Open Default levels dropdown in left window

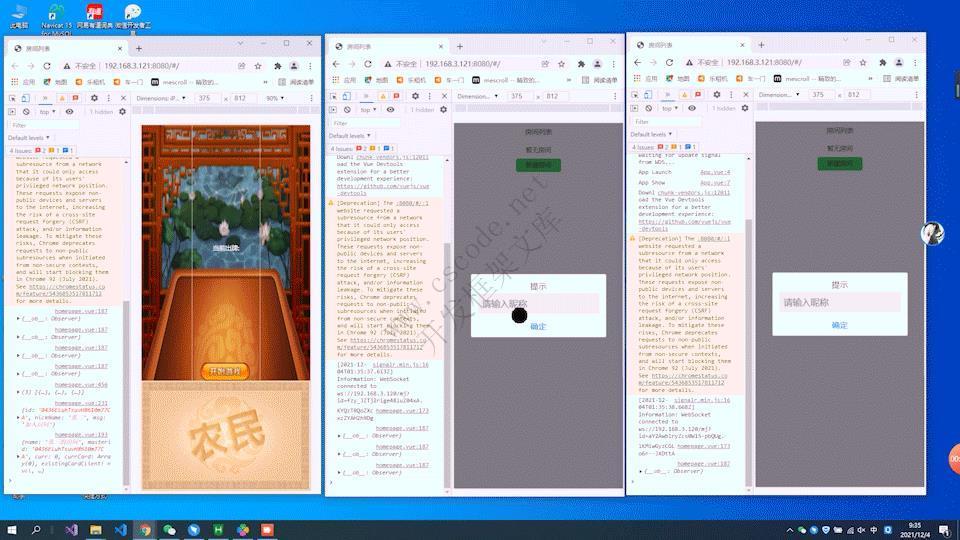pyautogui.click(x=28, y=138)
